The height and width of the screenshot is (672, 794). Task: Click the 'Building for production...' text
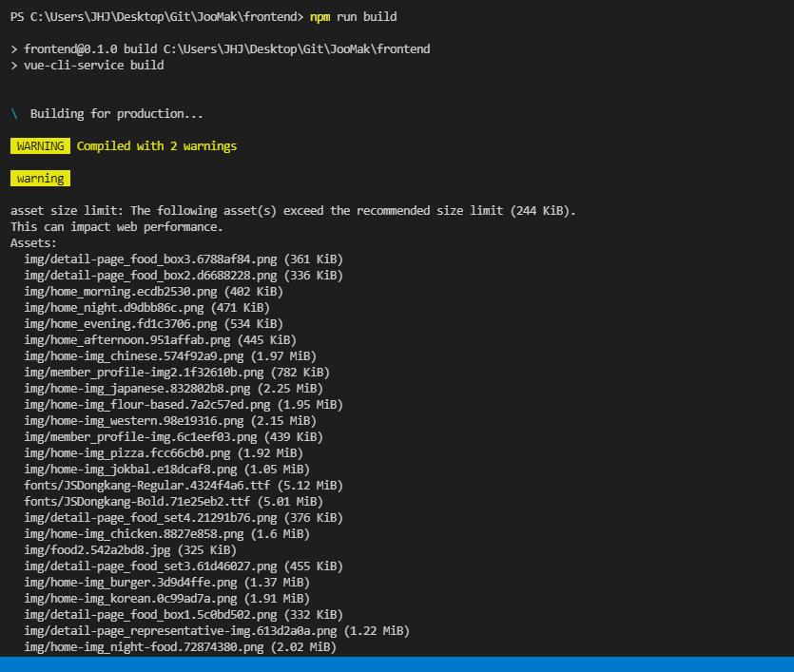pos(116,114)
